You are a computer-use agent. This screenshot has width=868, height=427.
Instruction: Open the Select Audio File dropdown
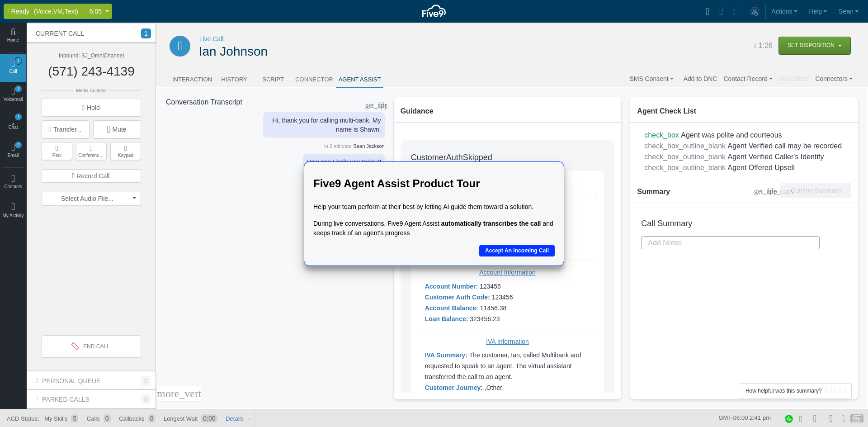(x=91, y=199)
